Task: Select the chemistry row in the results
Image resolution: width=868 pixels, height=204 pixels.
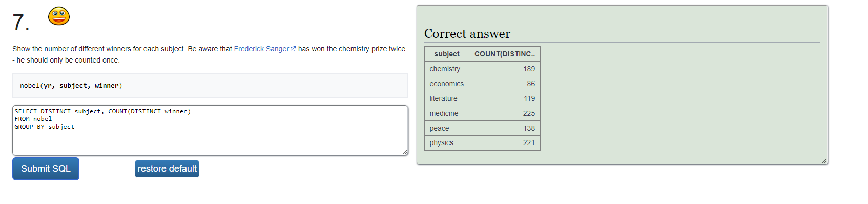Action: [482, 69]
